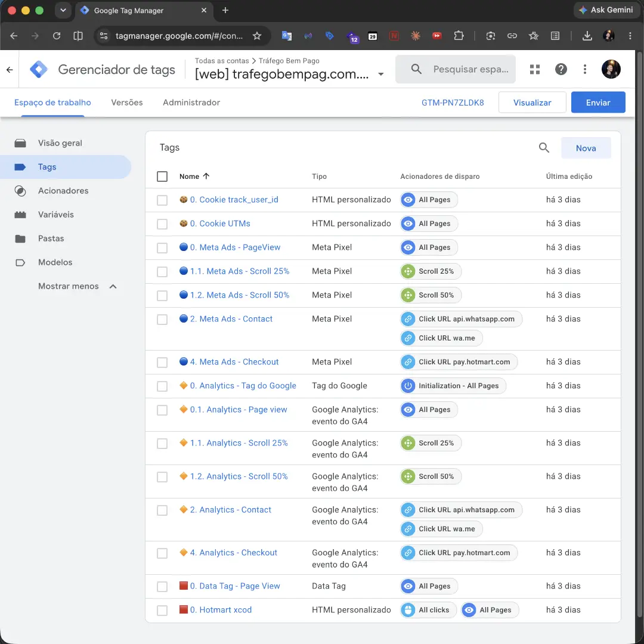
Task: Select Tags in the sidebar
Action: 66,167
